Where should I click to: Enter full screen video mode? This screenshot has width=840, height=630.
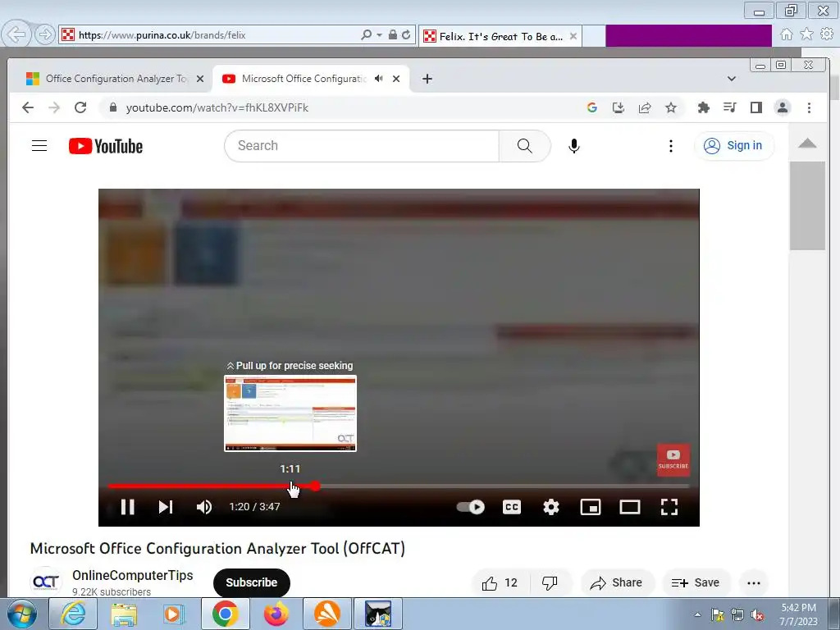click(669, 507)
